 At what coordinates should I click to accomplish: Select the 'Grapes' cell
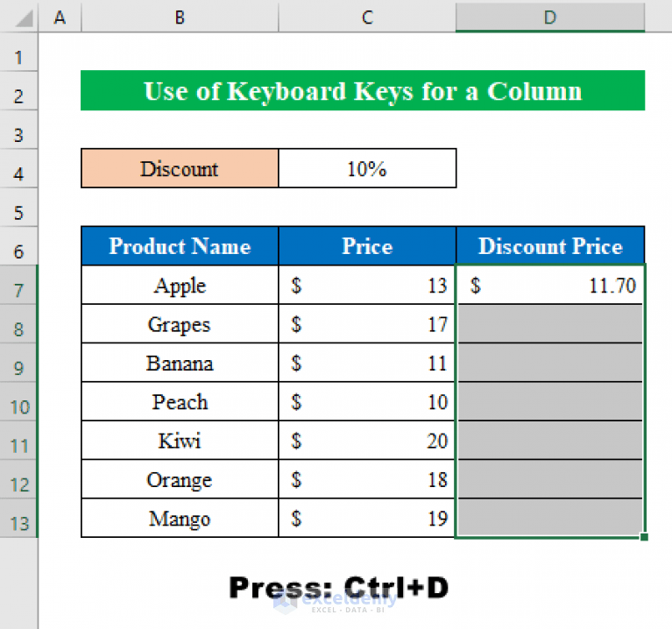180,324
